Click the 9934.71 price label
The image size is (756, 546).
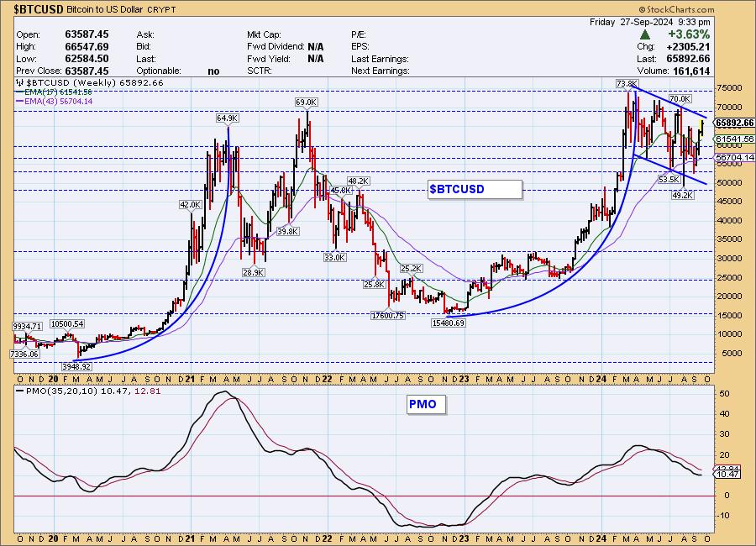coord(28,327)
